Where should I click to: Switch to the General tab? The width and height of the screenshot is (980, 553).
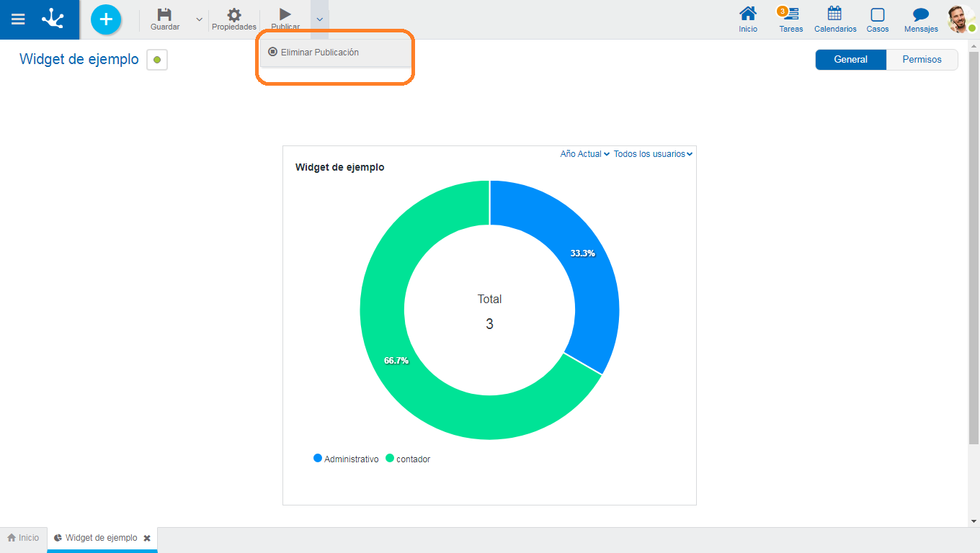click(x=851, y=60)
